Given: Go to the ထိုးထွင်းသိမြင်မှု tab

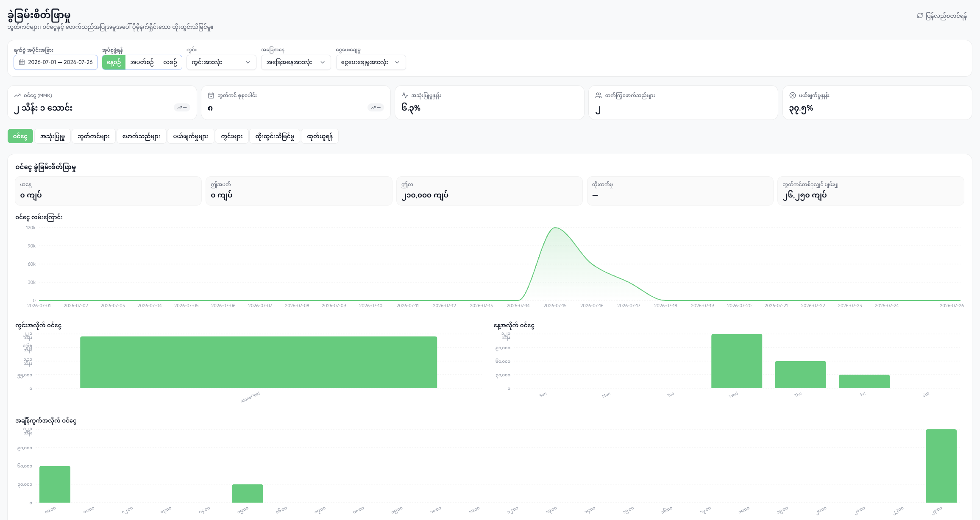Looking at the screenshot, I should [275, 136].
